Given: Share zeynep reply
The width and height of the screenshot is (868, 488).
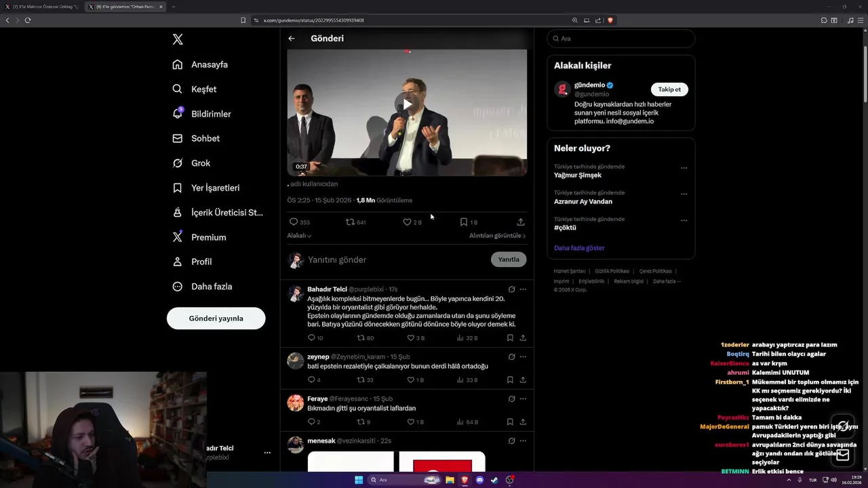Looking at the screenshot, I should pos(523,380).
